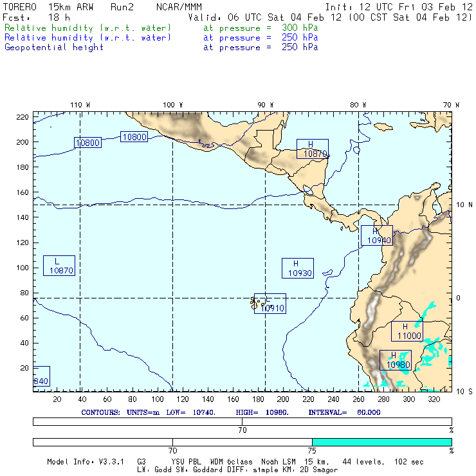Select the 'Noah LSM' model info text

coord(279,462)
